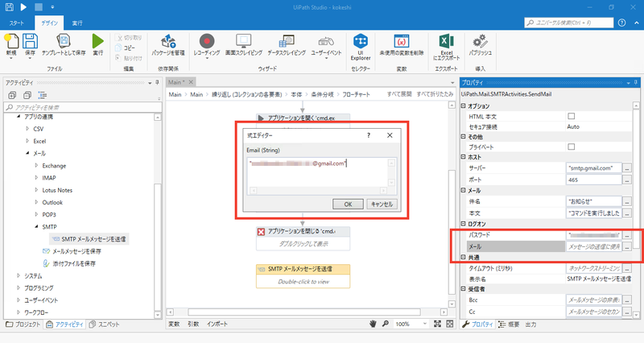Image resolution: width=644 pixels, height=343 pixels.
Task: Click Export to Excel icon
Action: (447, 41)
